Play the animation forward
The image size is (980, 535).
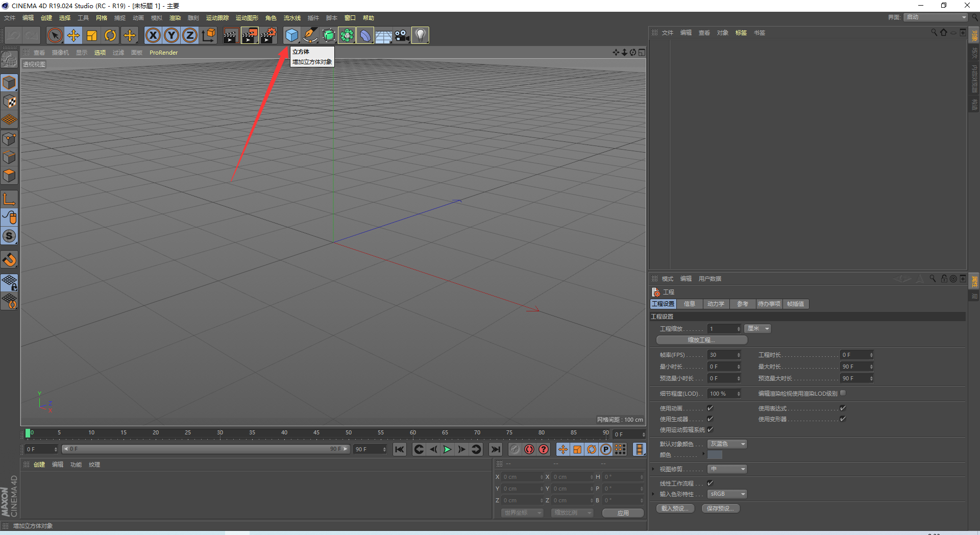point(447,449)
